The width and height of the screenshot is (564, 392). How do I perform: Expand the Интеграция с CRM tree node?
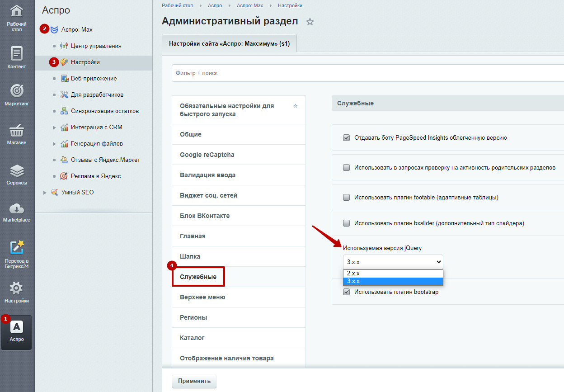(54, 127)
